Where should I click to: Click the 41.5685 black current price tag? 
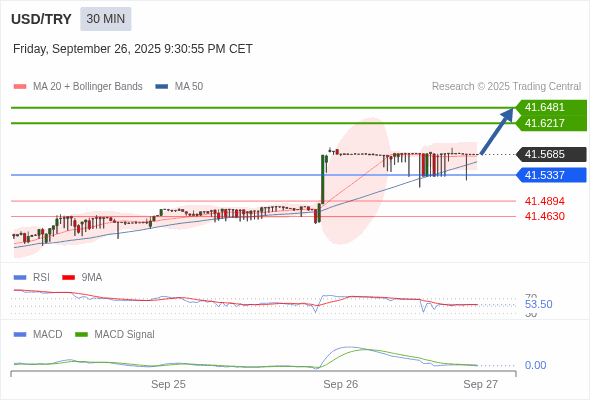551,154
